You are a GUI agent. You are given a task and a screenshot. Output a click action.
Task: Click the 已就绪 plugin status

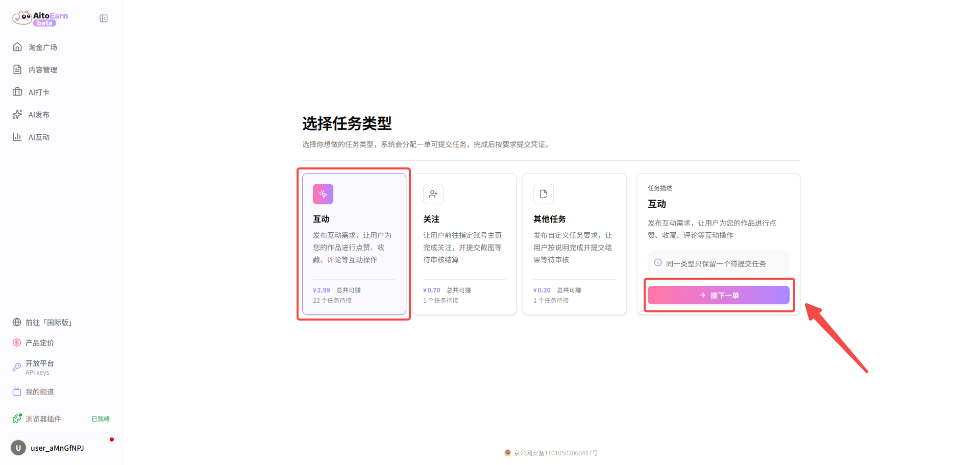pyautogui.click(x=101, y=419)
